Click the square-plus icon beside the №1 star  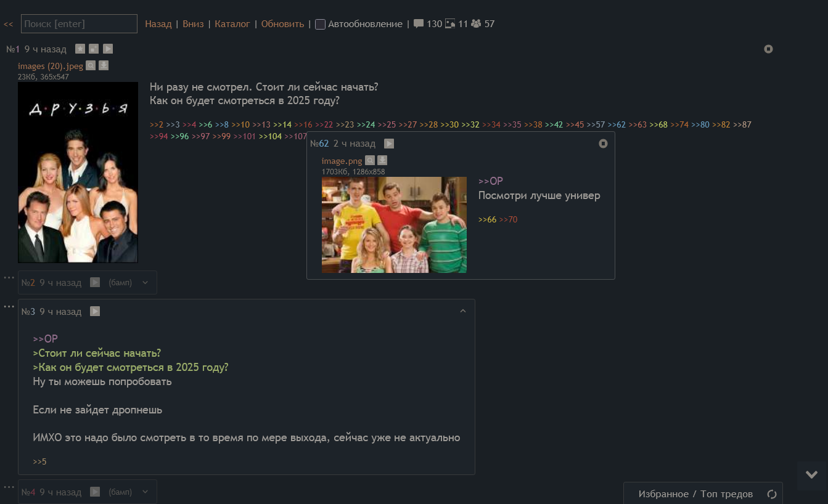94,49
